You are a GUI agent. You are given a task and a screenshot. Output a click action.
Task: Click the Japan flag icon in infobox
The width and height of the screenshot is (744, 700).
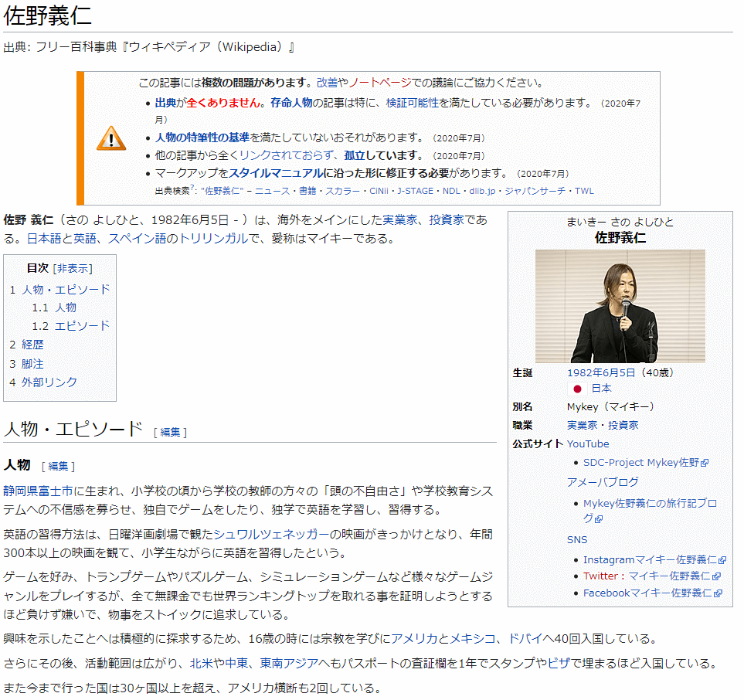click(x=576, y=389)
